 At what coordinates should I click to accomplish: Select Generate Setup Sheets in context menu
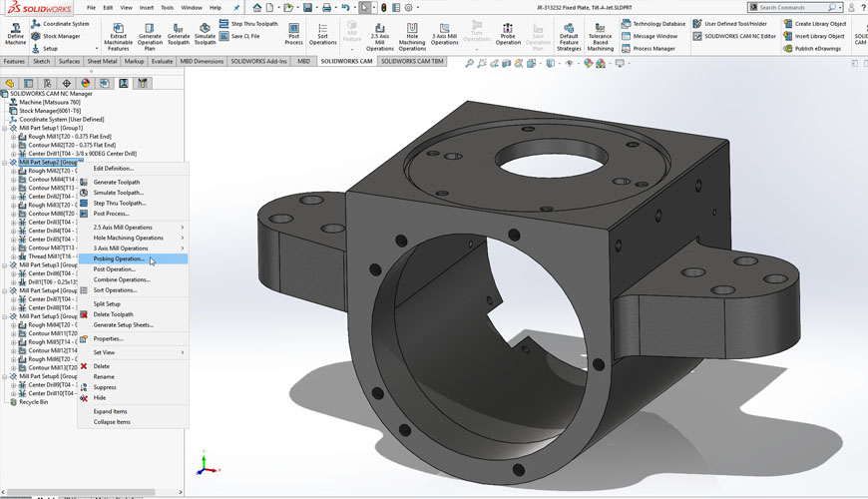(123, 325)
